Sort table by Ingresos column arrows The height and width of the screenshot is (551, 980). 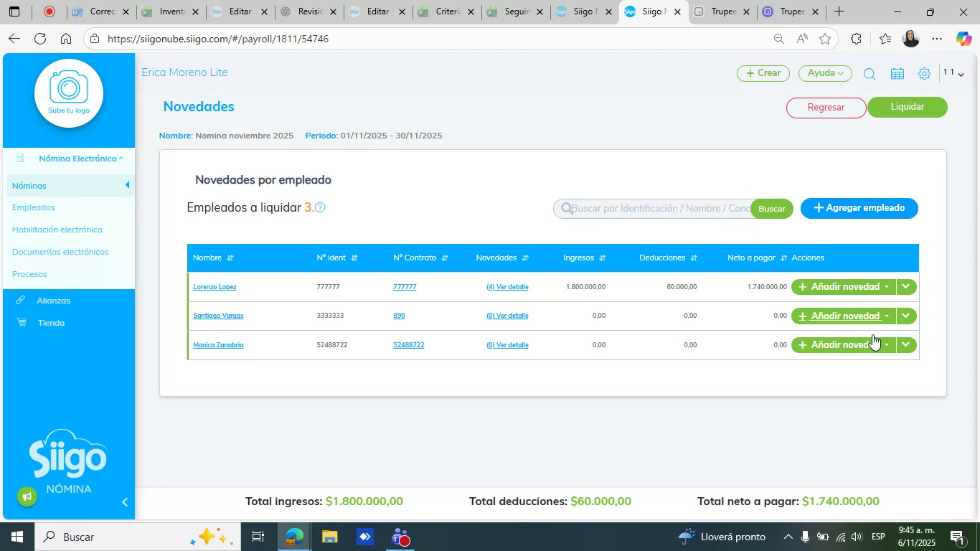click(x=603, y=258)
